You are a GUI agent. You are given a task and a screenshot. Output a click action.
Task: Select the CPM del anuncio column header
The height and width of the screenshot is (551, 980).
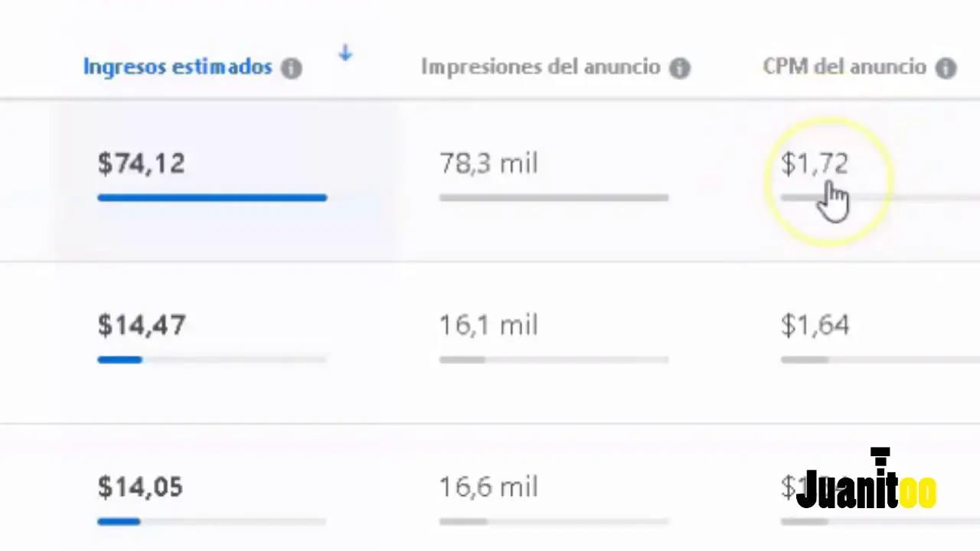[x=844, y=67]
